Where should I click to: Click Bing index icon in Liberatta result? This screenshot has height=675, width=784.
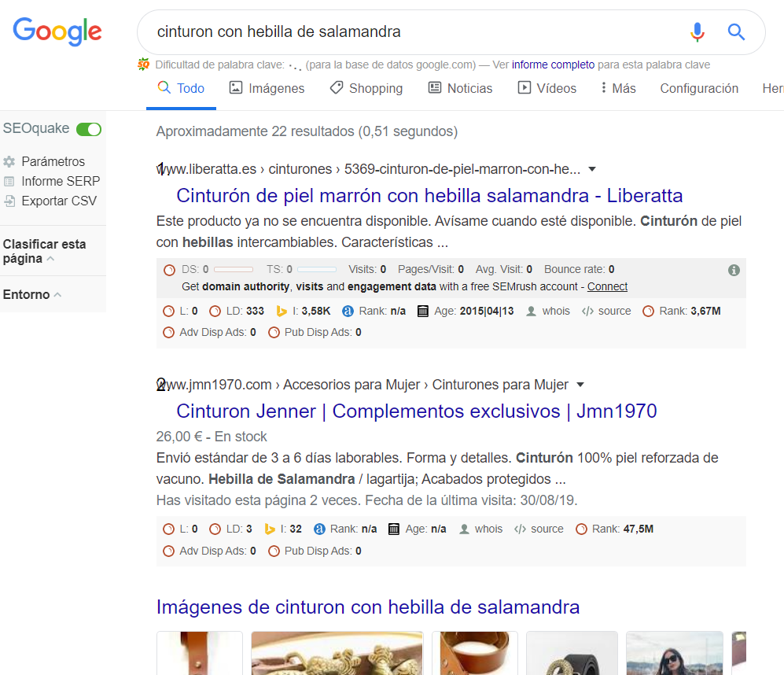coord(282,312)
